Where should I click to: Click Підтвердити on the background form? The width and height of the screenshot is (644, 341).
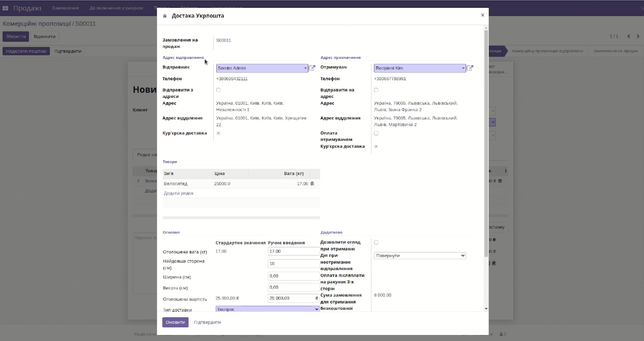[68, 51]
